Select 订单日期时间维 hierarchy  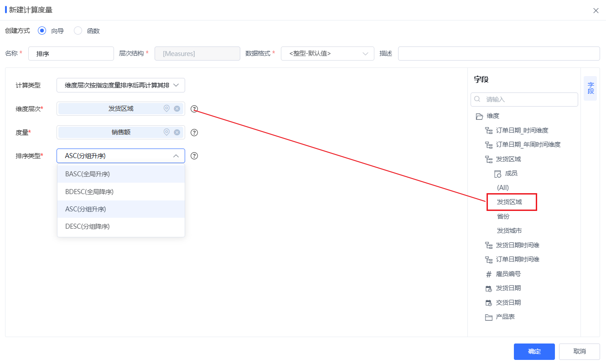(518, 259)
